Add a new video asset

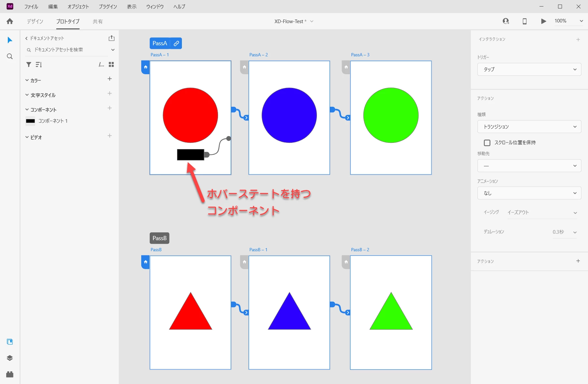(110, 136)
